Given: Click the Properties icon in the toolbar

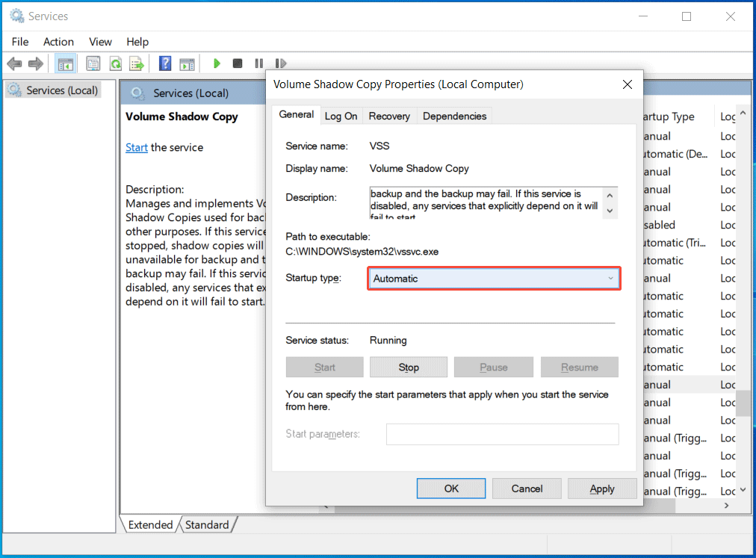Looking at the screenshot, I should [93, 63].
